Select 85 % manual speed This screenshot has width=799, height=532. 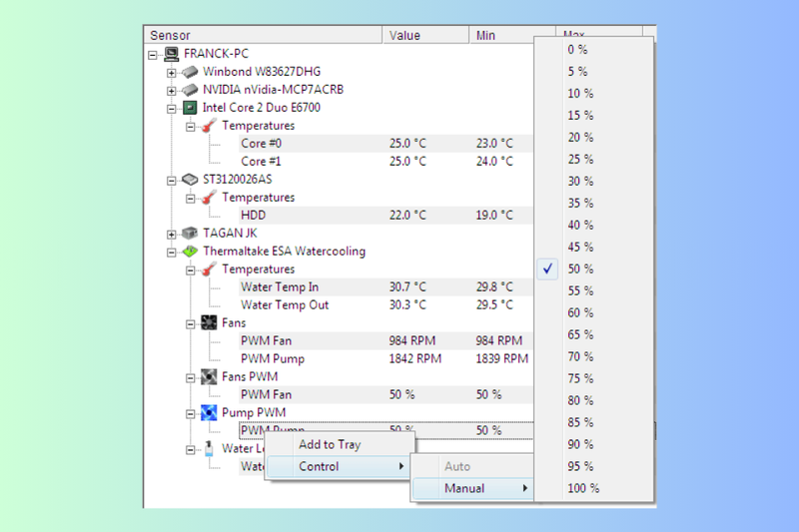594,422
